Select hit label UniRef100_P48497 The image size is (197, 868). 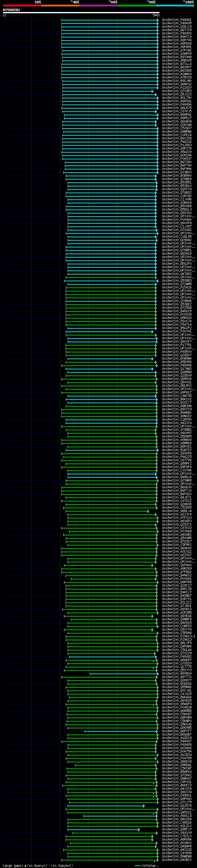tap(176, 741)
